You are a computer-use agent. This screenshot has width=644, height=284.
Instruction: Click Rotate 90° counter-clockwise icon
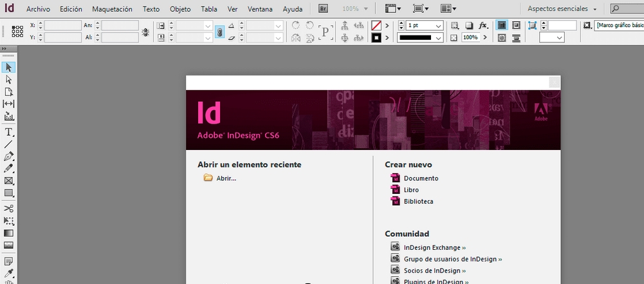[309, 26]
